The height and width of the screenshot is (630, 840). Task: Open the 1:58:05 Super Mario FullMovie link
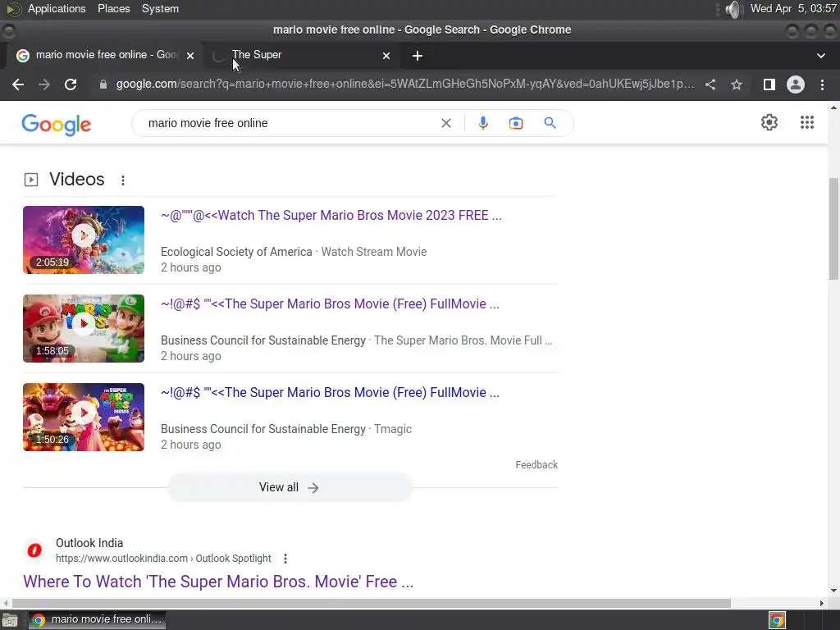330,304
